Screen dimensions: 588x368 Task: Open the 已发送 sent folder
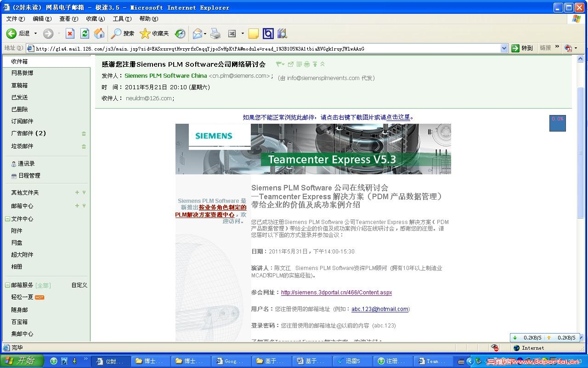19,98
